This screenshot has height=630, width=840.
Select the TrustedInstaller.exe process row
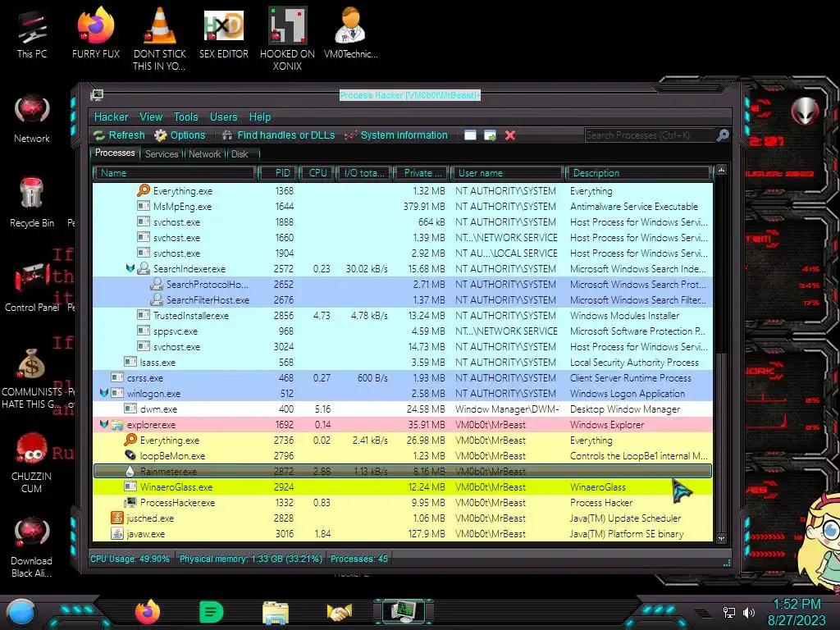[x=403, y=316]
